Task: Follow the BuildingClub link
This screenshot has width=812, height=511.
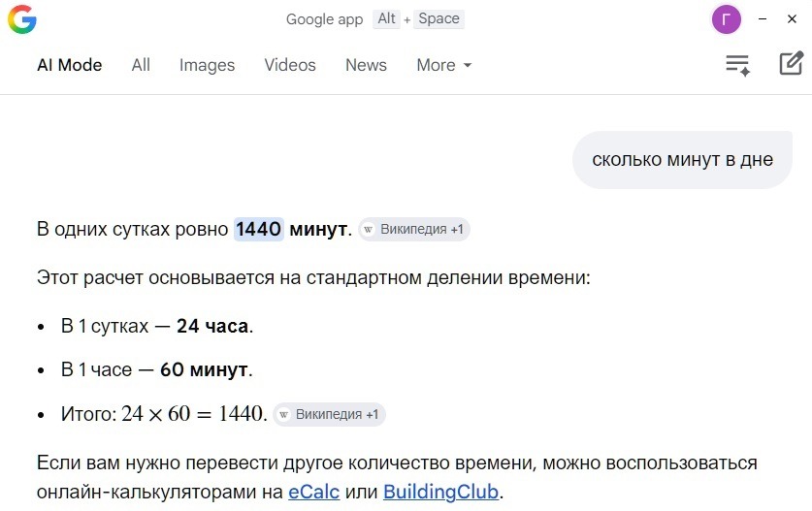Action: 440,492
